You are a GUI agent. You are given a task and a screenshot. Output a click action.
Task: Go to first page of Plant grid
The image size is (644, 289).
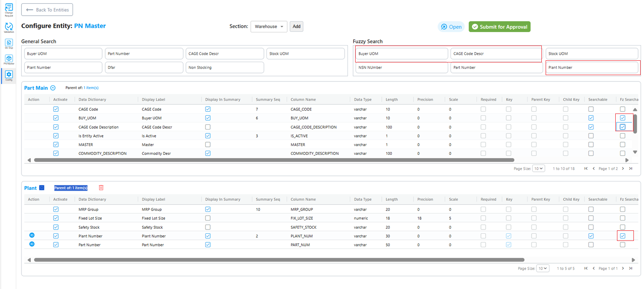[x=586, y=268]
